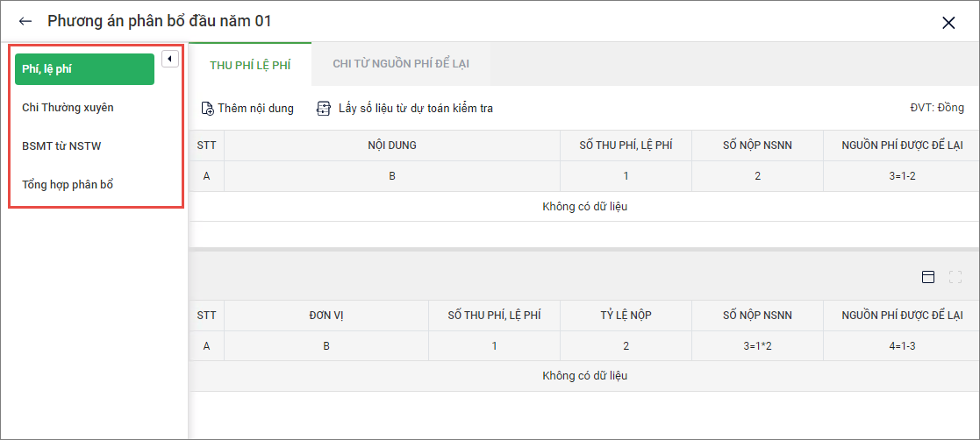The height and width of the screenshot is (440, 980).
Task: Open Chi Thường xuyên section
Action: (x=68, y=108)
